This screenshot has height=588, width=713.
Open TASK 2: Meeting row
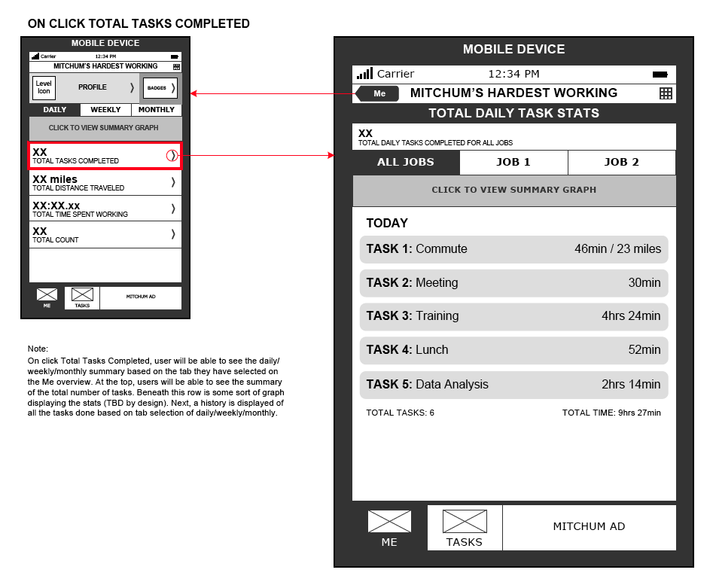[x=513, y=283]
